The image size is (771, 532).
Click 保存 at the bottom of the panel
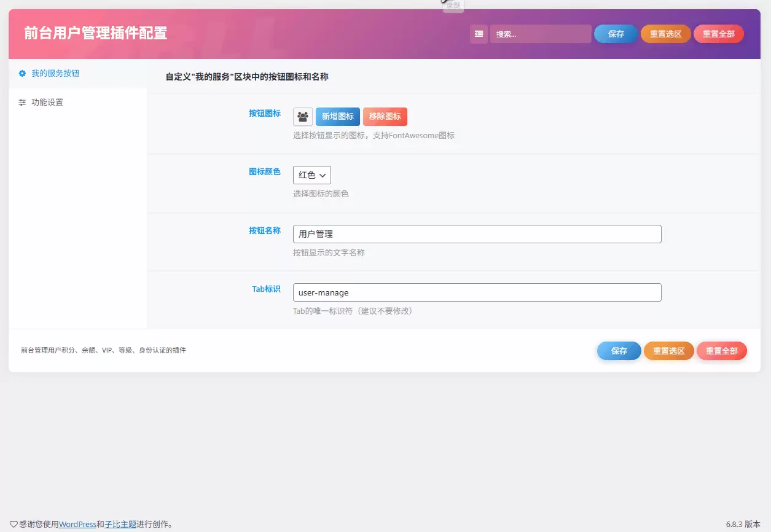click(619, 351)
